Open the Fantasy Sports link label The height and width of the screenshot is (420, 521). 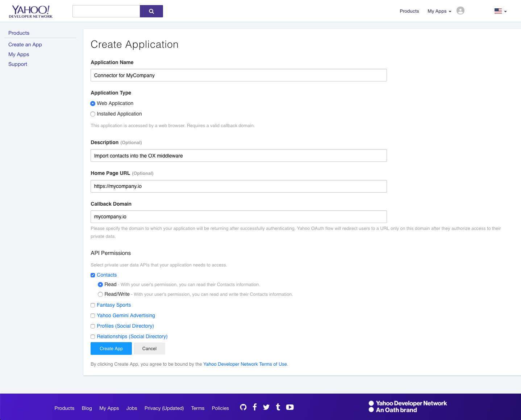click(x=114, y=305)
